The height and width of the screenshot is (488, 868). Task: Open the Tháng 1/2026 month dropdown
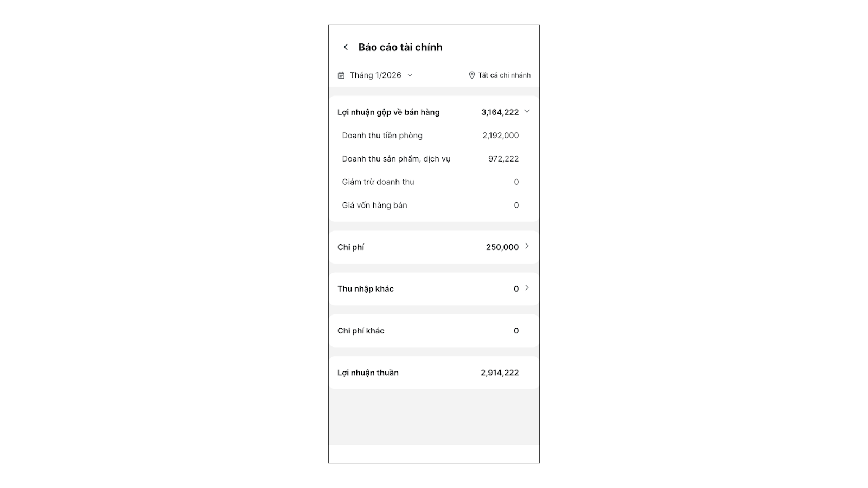coord(380,75)
